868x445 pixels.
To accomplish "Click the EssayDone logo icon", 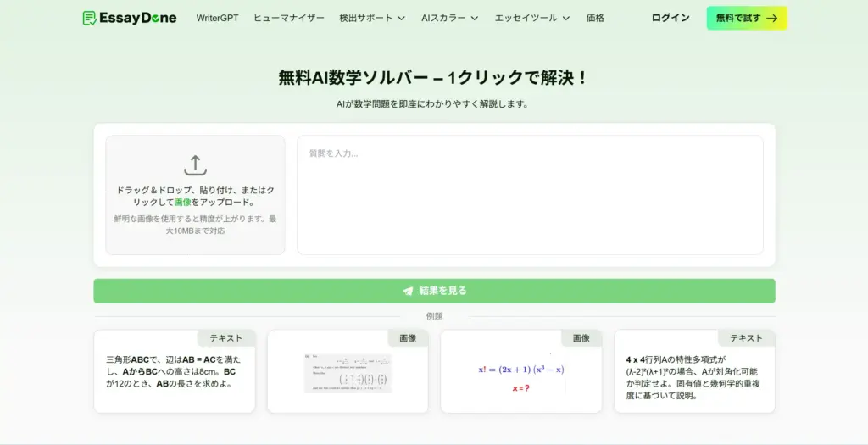I will [90, 18].
